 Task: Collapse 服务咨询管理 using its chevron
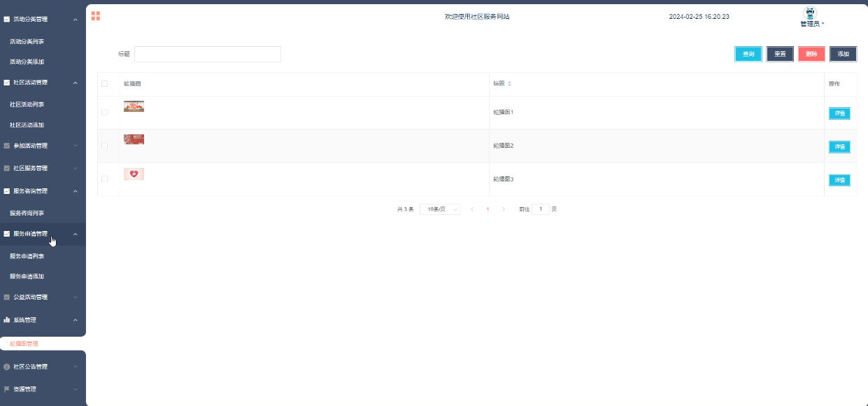click(76, 191)
